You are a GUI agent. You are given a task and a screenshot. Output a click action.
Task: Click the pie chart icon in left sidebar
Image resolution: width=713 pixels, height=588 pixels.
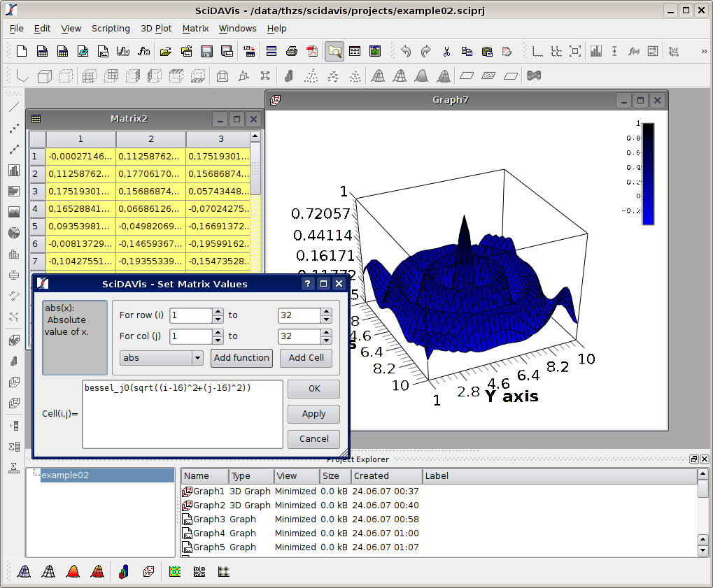(14, 233)
